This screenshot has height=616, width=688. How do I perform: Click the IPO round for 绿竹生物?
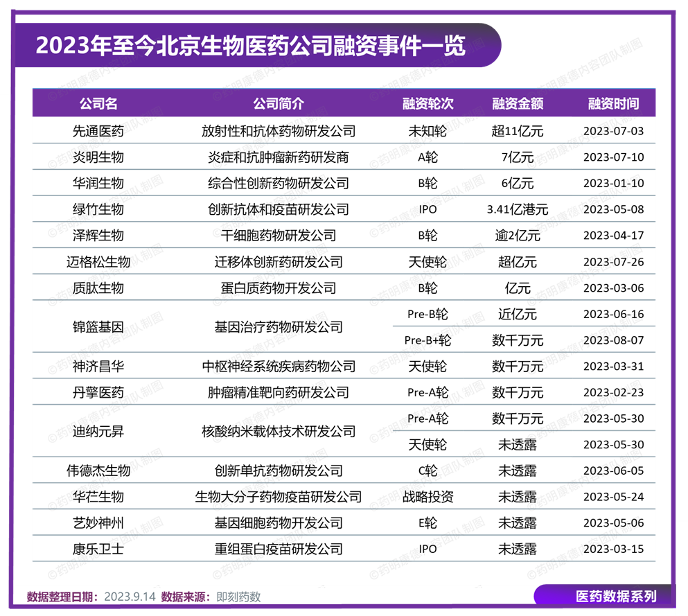pyautogui.click(x=427, y=209)
